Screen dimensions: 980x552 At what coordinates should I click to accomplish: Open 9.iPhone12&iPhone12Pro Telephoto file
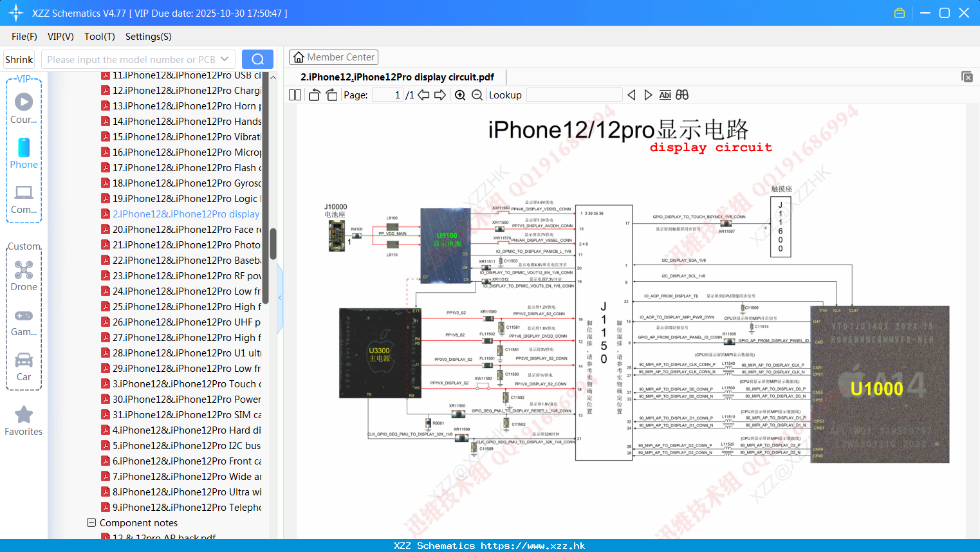click(181, 508)
